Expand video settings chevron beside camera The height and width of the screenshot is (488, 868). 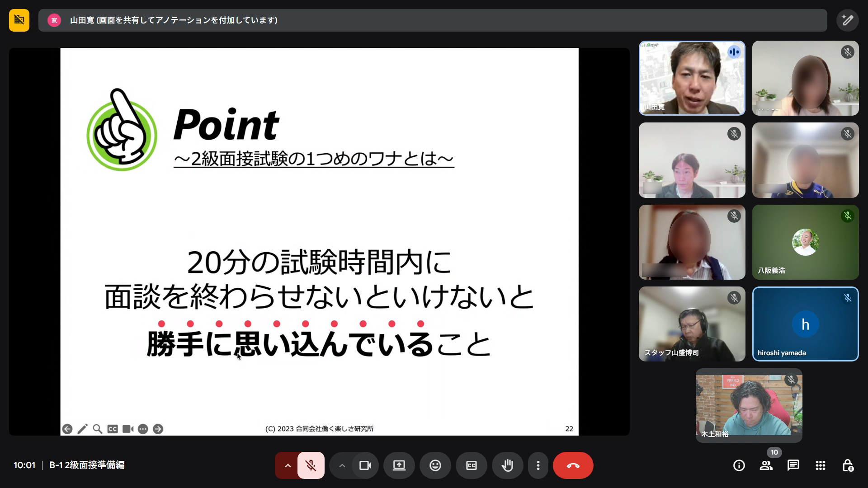click(x=342, y=465)
